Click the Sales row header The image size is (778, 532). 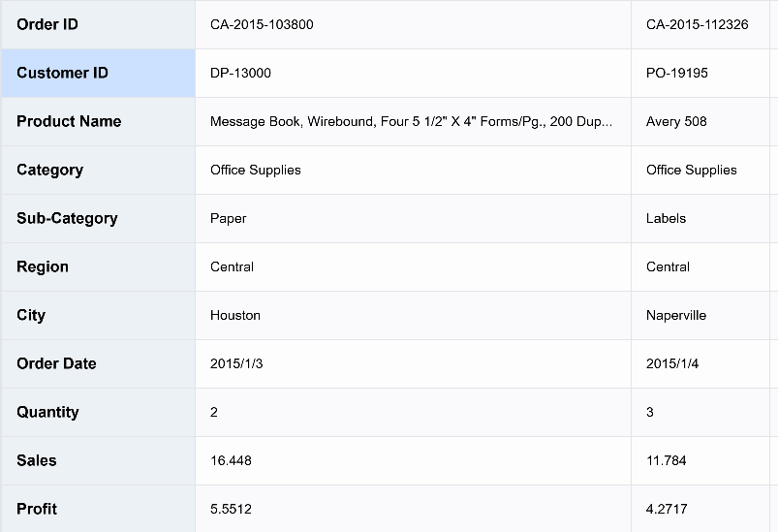97,460
